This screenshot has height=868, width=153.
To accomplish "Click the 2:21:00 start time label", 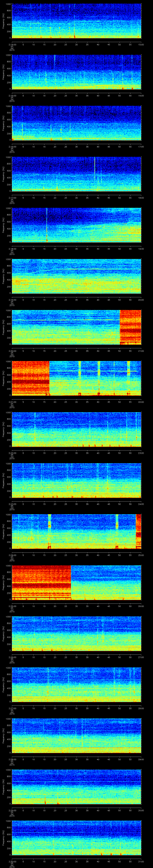I will click(x=12, y=402).
